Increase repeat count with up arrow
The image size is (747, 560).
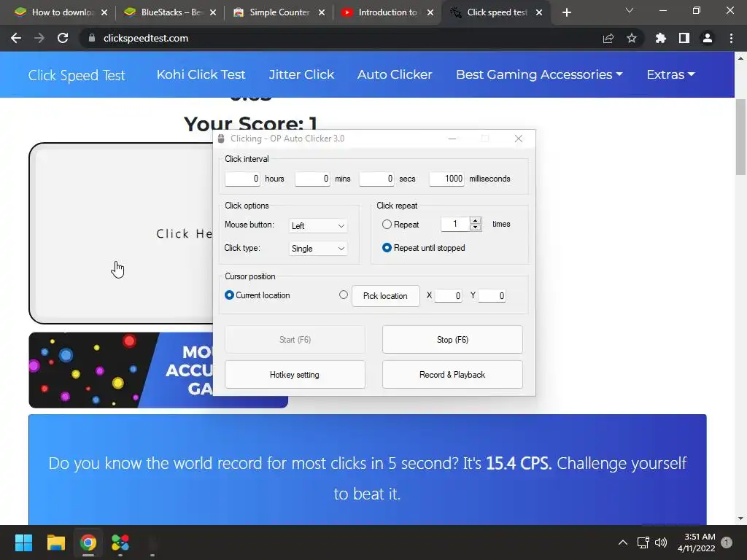(475, 220)
